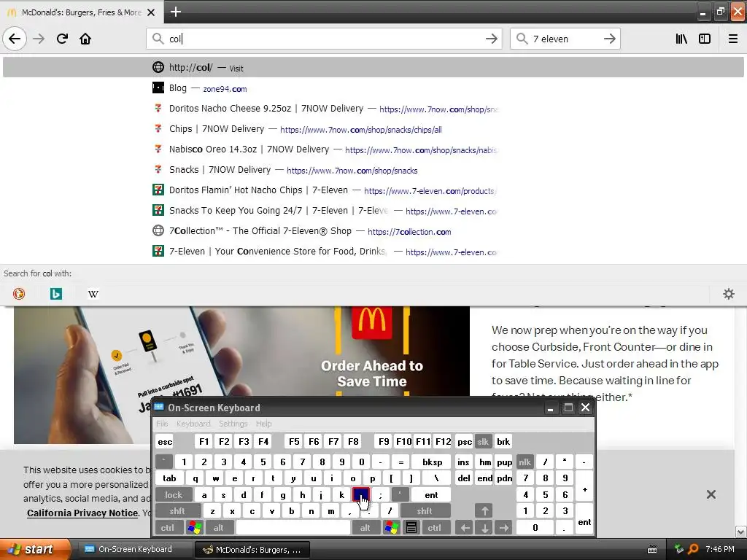Click the search arrow next to '7 eleven'
The height and width of the screenshot is (560, 747).
pos(609,39)
